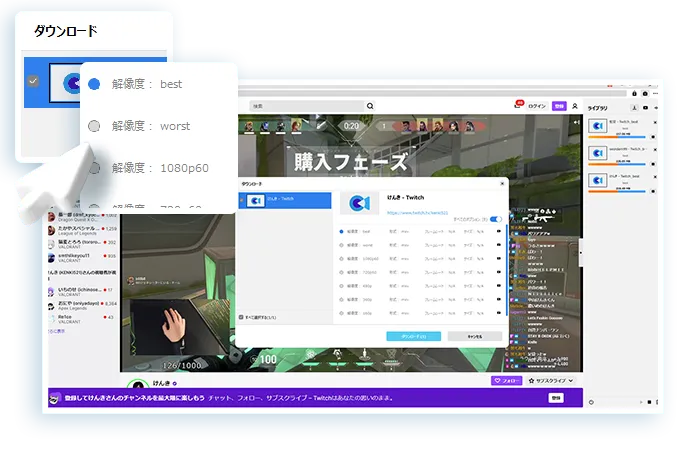This screenshot has height=449, width=684.
Task: Focus the Twitch search input field
Action: [308, 106]
